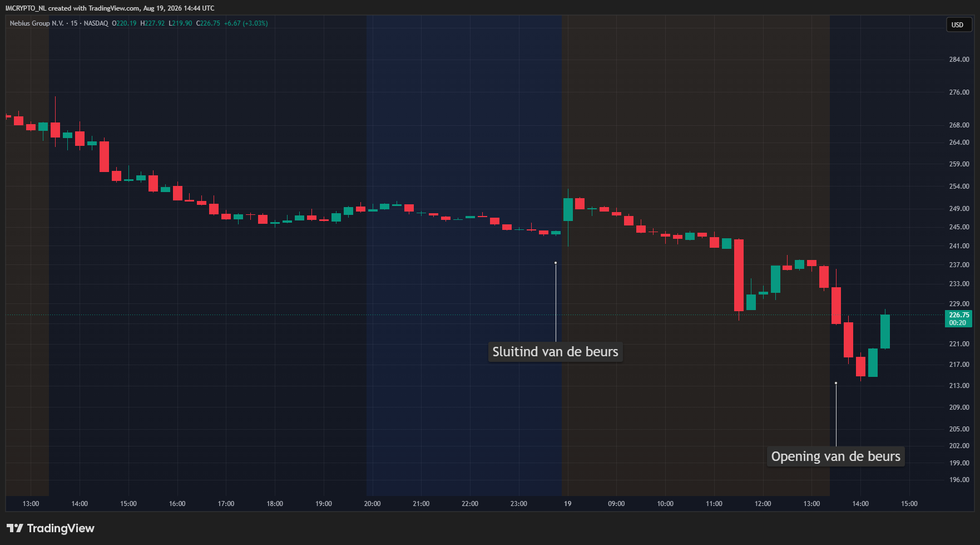The image size is (980, 545).
Task: Click the 12:00 time axis label
Action: (763, 504)
